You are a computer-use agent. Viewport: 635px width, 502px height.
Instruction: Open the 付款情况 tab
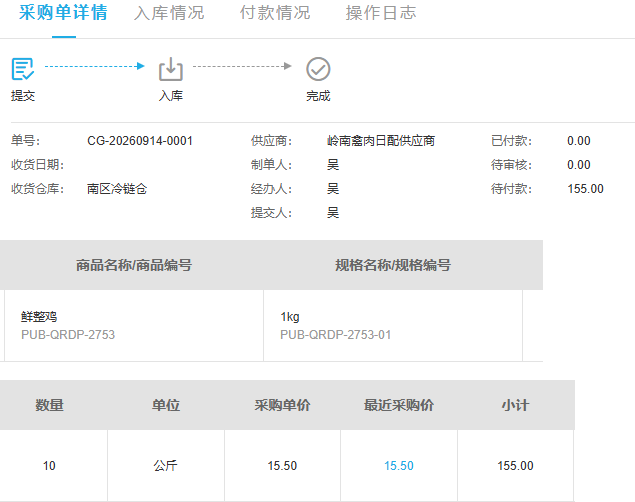[x=275, y=13]
